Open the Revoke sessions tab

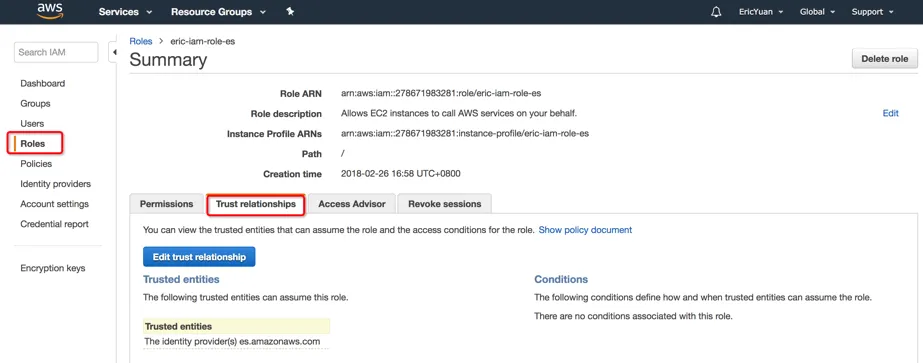pos(444,204)
